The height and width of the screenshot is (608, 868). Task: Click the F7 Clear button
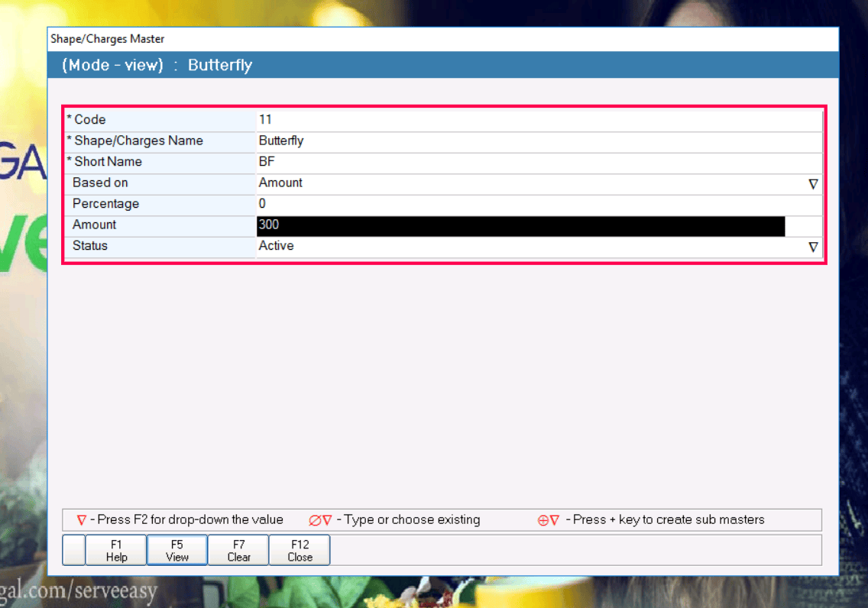click(238, 551)
